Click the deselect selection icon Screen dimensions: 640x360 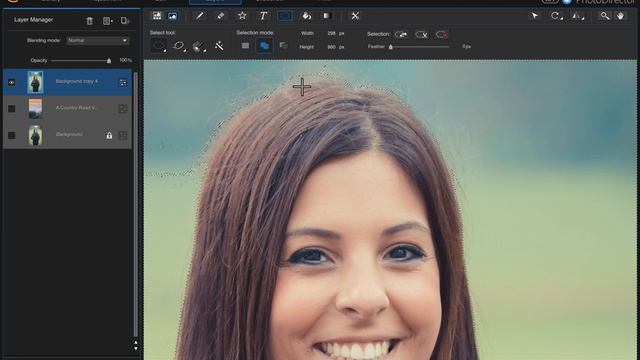pos(421,35)
